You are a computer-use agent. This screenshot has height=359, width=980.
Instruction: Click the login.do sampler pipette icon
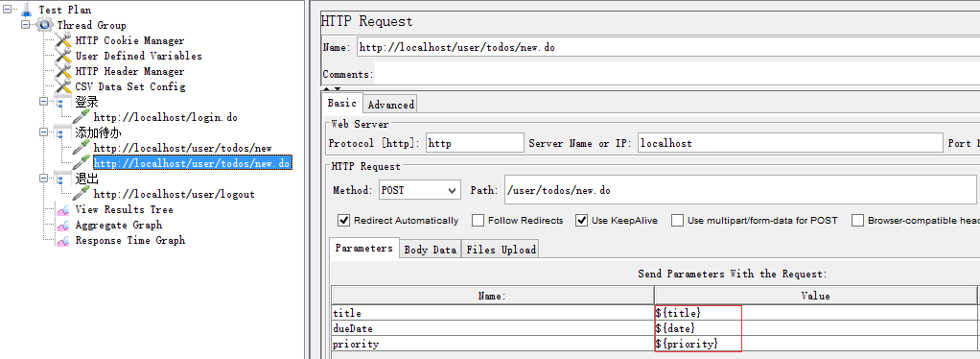click(82, 117)
